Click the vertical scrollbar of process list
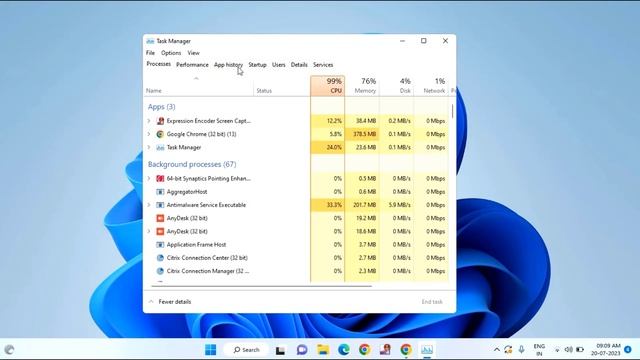 [452, 111]
